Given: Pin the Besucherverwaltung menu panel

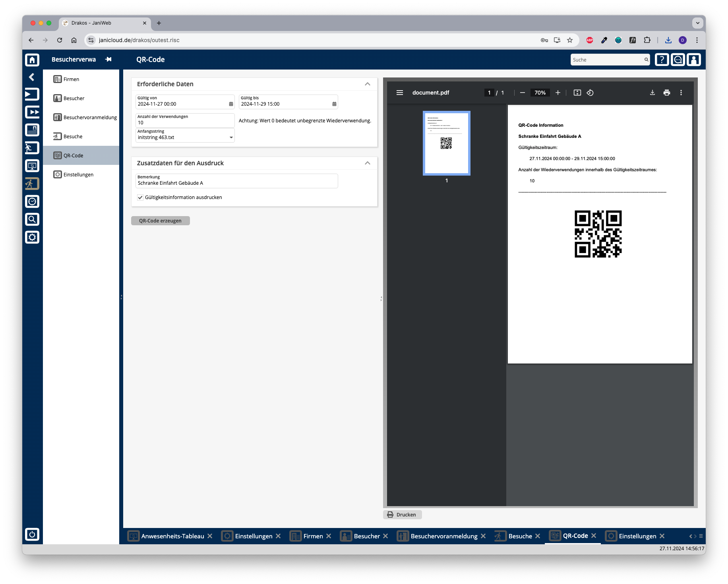Looking at the screenshot, I should (108, 59).
